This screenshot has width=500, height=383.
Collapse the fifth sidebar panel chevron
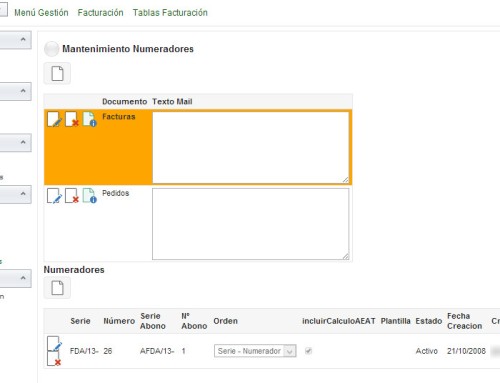pos(23,278)
